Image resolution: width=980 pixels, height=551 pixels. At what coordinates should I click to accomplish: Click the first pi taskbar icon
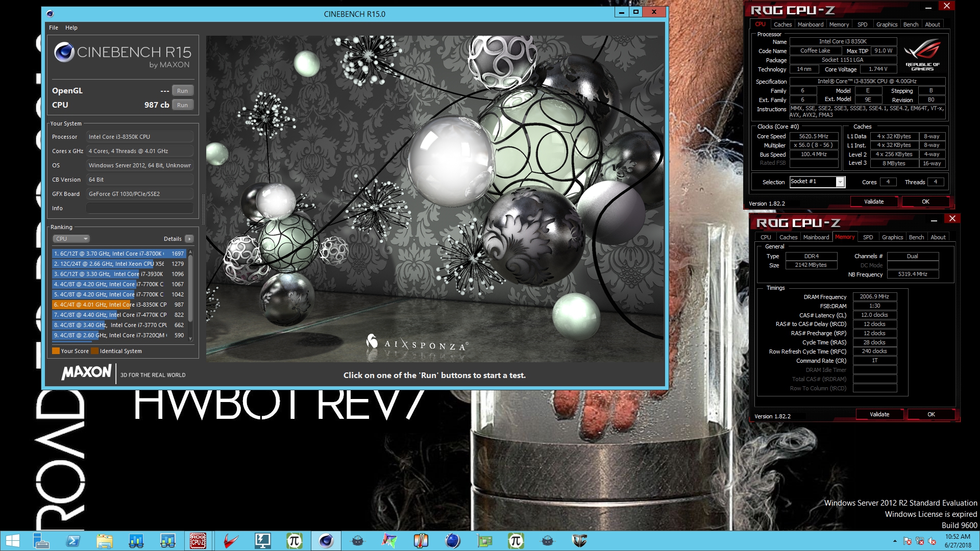tap(294, 541)
